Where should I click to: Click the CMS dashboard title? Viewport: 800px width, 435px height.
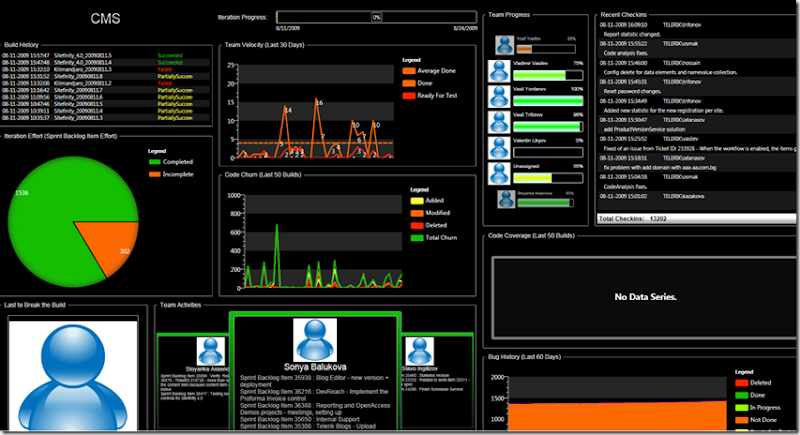(106, 19)
